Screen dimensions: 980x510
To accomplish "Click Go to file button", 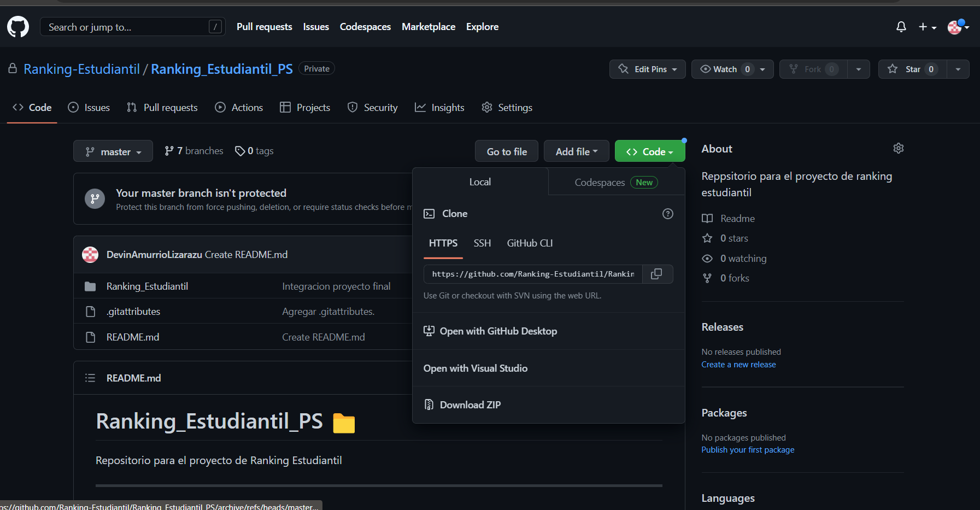I will coord(507,151).
